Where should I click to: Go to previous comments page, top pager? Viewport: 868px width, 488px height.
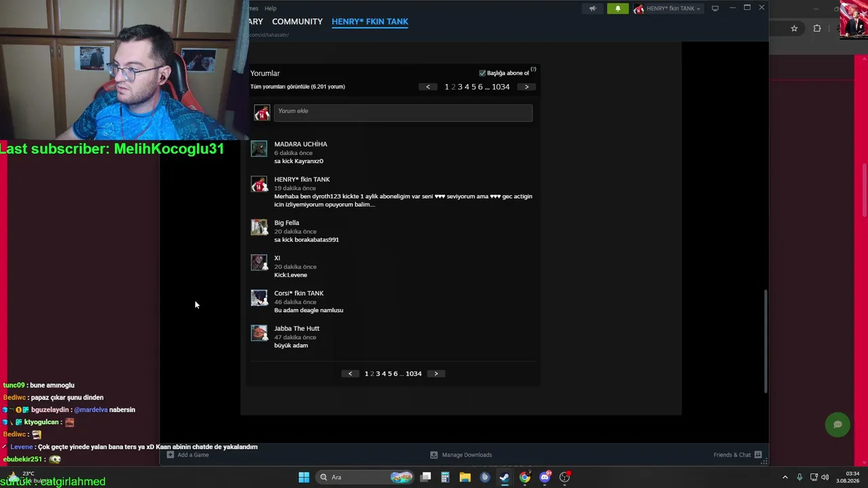(x=427, y=87)
